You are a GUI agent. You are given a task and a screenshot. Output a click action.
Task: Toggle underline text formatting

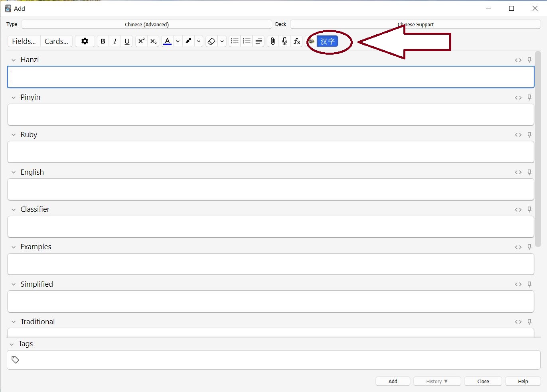127,41
